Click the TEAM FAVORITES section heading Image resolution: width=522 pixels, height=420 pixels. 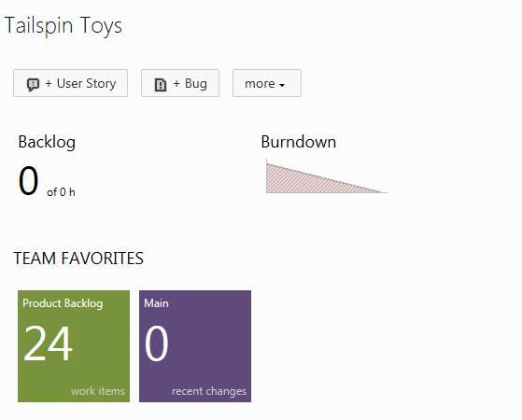point(78,259)
